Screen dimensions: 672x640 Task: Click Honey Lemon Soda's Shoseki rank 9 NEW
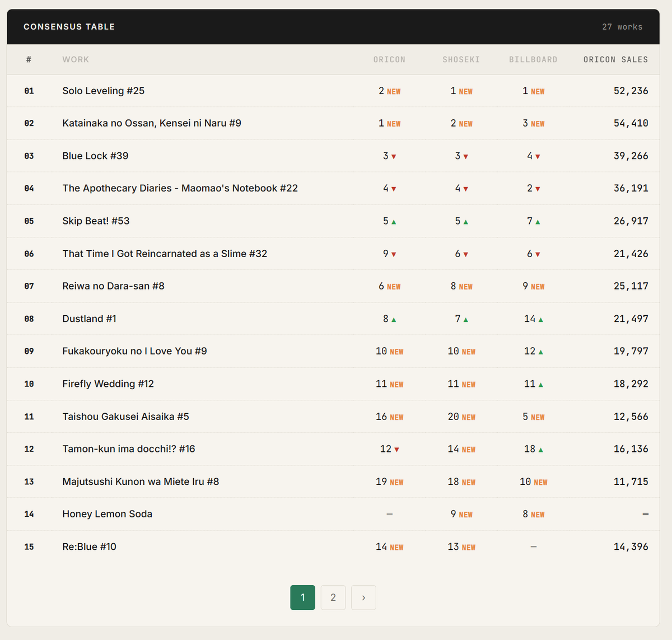coord(461,514)
